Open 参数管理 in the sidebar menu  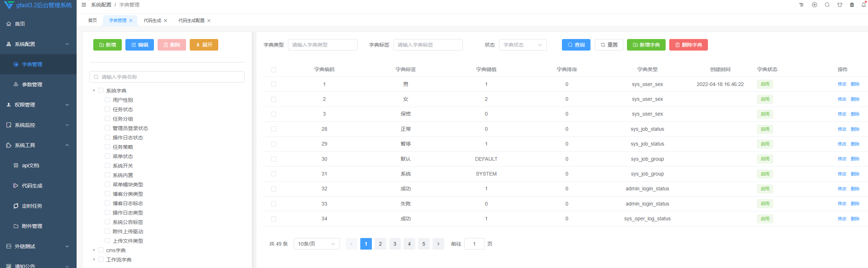pyautogui.click(x=32, y=85)
